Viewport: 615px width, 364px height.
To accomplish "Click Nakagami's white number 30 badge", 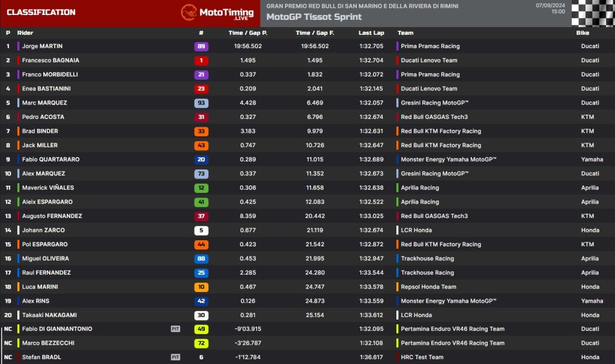I will tap(201, 315).
